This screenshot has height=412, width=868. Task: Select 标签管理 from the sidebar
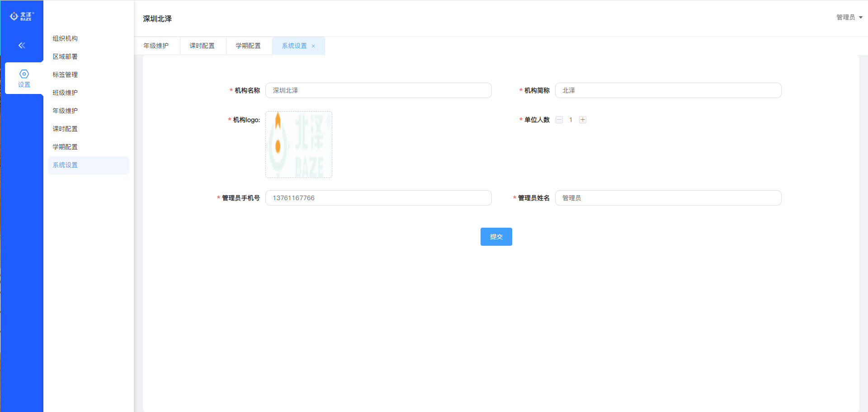tap(65, 75)
